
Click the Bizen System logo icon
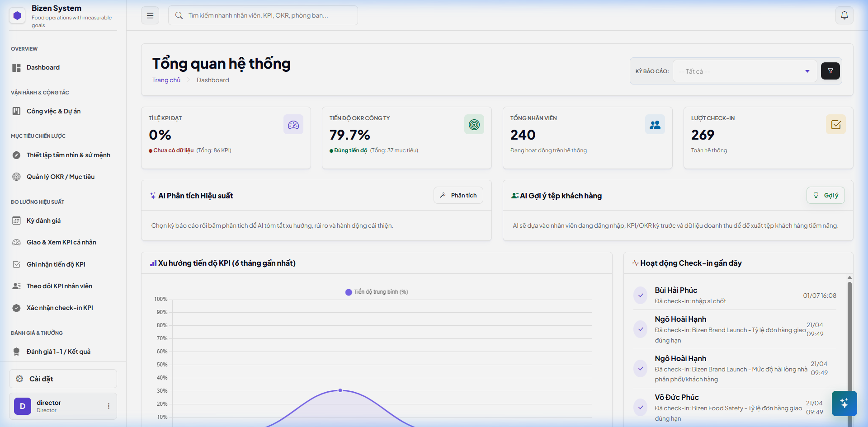[x=17, y=16]
